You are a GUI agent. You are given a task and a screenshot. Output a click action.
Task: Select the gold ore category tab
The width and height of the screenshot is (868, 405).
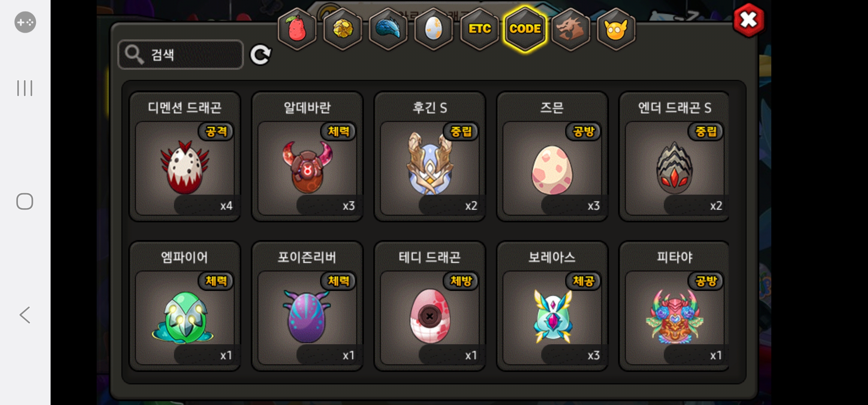343,29
